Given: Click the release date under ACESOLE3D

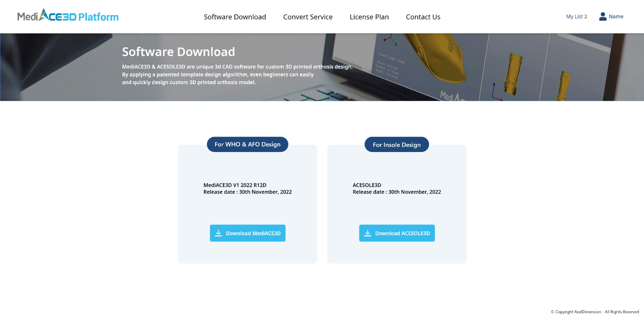Looking at the screenshot, I should tap(397, 192).
